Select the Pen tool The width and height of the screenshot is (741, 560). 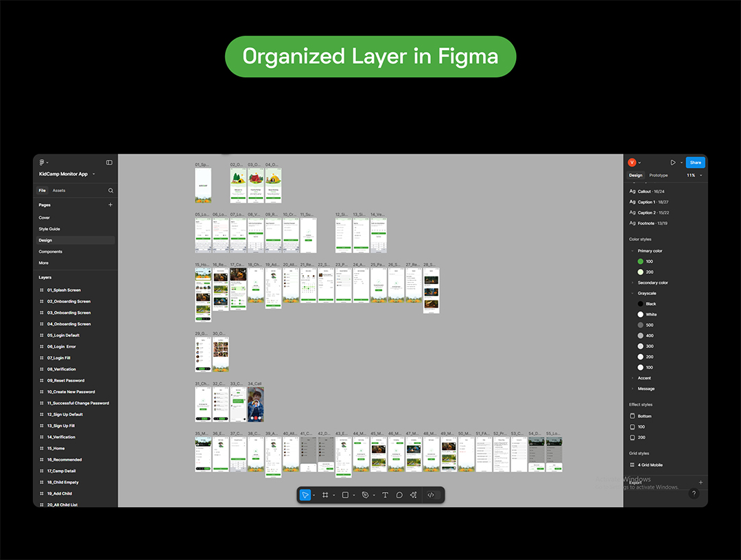[x=365, y=495]
